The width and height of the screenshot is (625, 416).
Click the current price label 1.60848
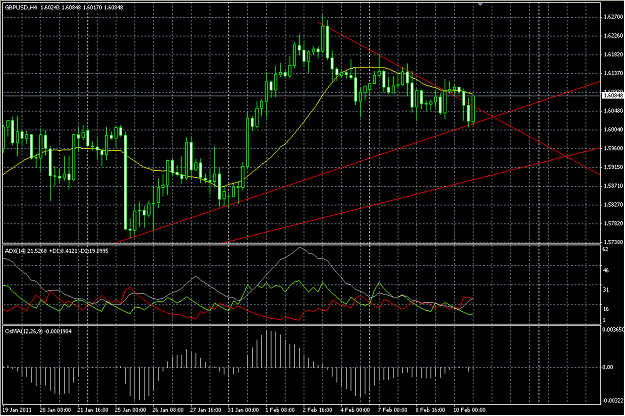(612, 96)
